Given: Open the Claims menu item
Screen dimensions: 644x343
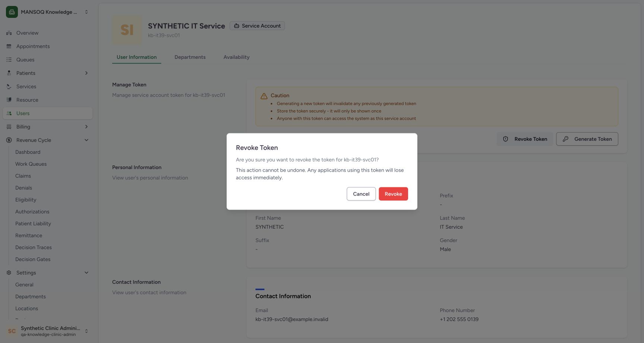Looking at the screenshot, I should click(23, 176).
